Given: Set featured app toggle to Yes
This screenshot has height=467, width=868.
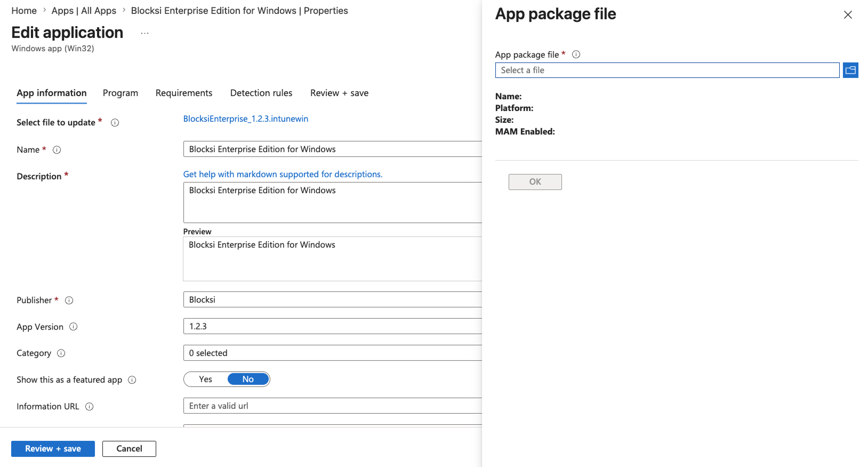Looking at the screenshot, I should [206, 379].
